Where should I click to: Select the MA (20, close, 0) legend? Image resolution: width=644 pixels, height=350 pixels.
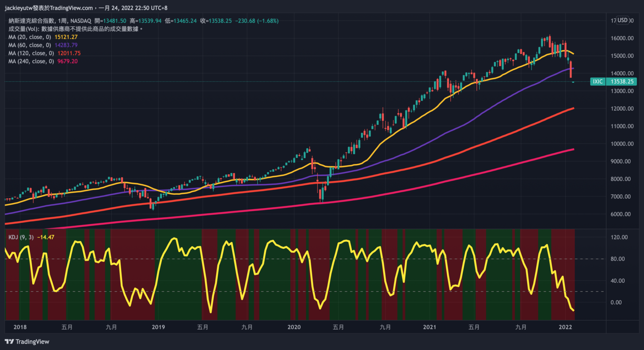(x=30, y=37)
